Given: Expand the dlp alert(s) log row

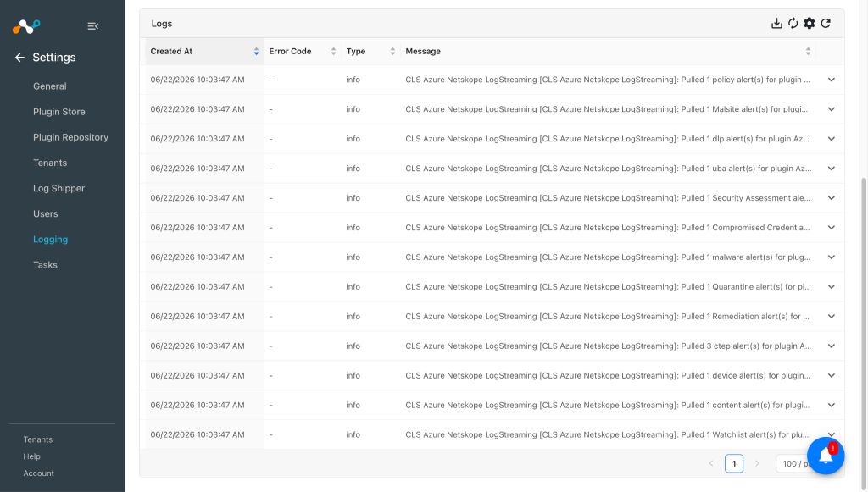Looking at the screenshot, I should coord(831,139).
